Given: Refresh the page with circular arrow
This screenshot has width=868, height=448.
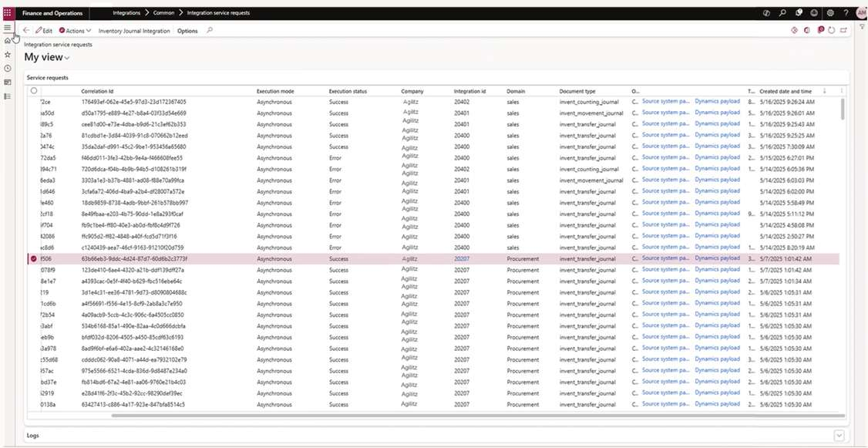Looking at the screenshot, I should click(x=832, y=30).
